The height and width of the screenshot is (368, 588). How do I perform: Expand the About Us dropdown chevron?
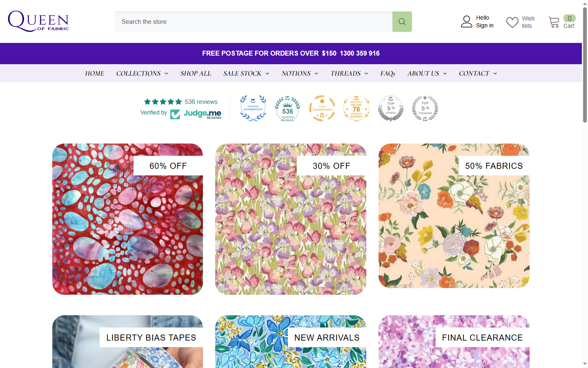pyautogui.click(x=445, y=74)
